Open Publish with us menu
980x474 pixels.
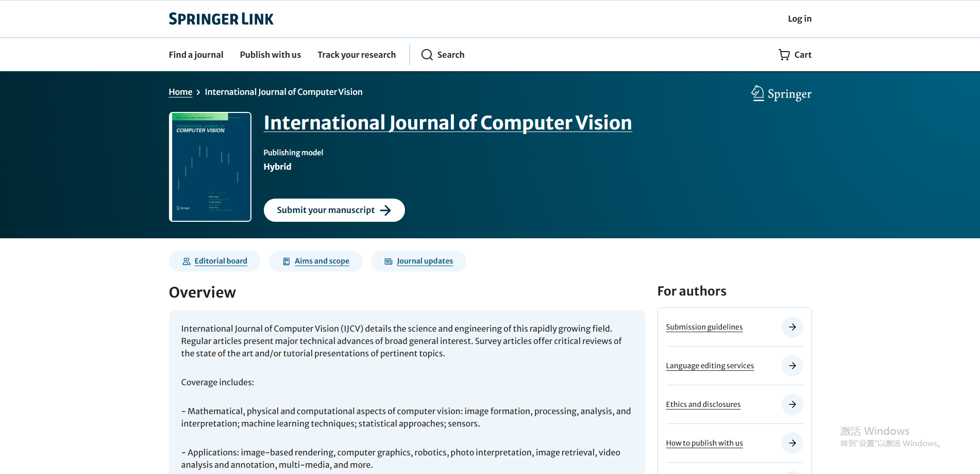pyautogui.click(x=271, y=55)
